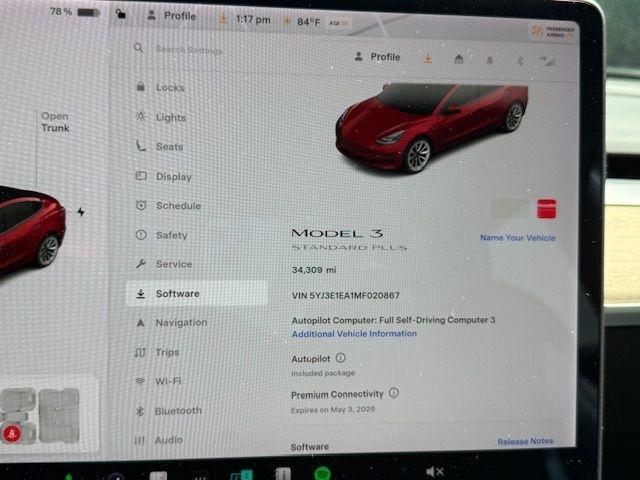Open the Lights settings menu
640x480 pixels.
coord(171,118)
